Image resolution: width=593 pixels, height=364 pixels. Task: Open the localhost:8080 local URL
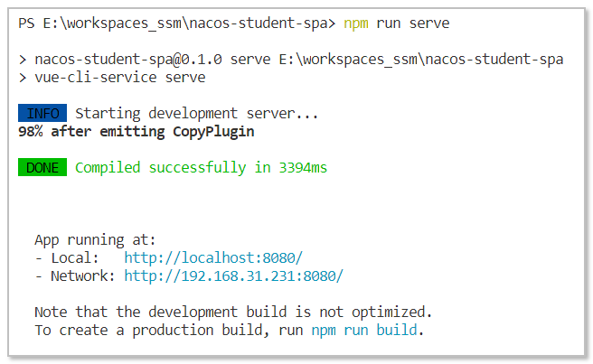[x=213, y=258]
